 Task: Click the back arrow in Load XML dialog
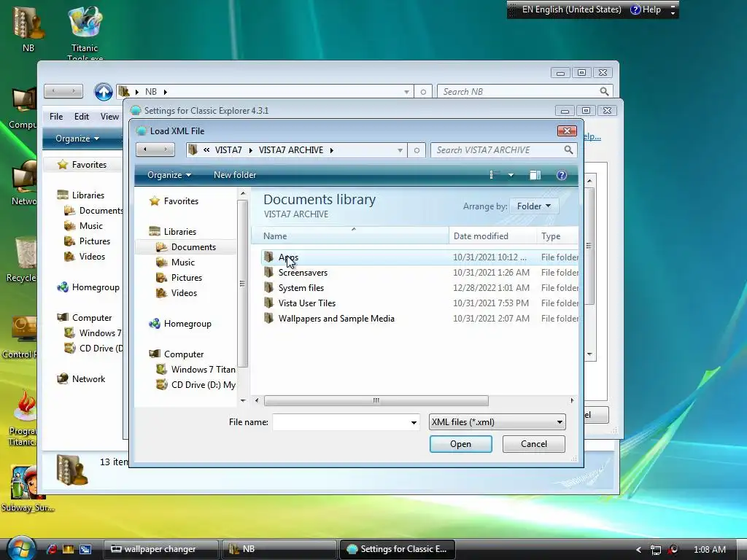145,149
